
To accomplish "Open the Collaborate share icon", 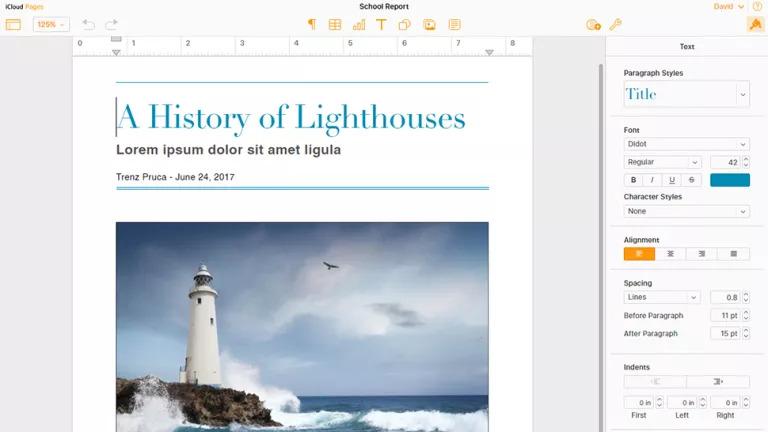I will pos(593,24).
